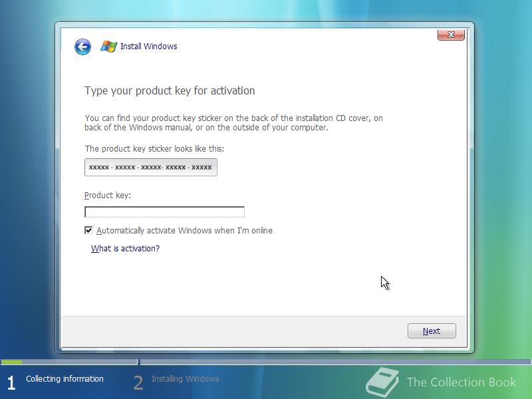This screenshot has width=532, height=399.
Task: Click the setup progress bar for step 1
Action: coord(69,362)
